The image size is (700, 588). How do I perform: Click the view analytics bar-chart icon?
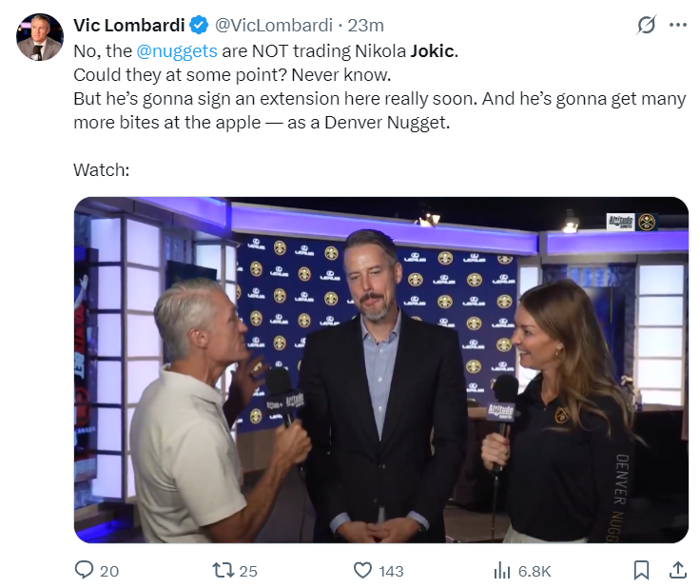point(502,570)
